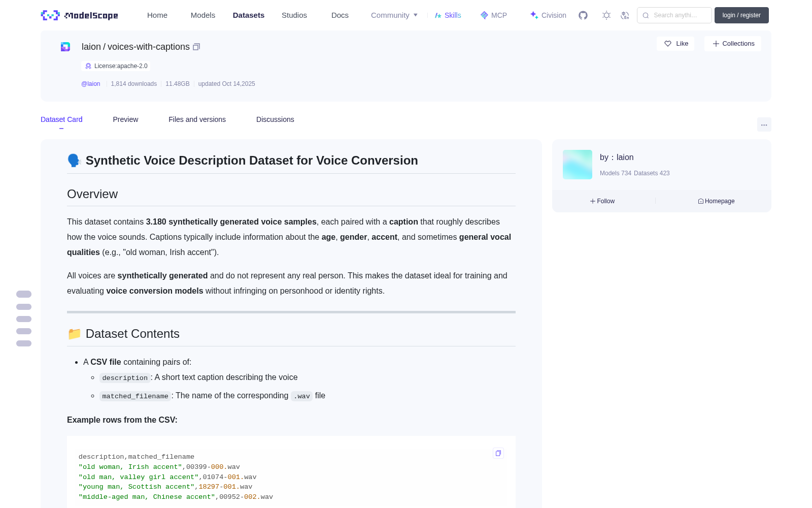Follow the laion organization
The height and width of the screenshot is (508, 812).
click(x=602, y=201)
